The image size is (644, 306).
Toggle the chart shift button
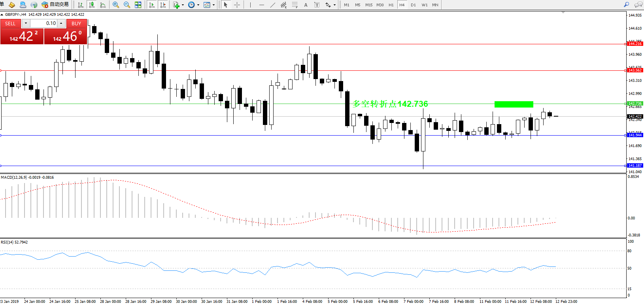[162, 5]
